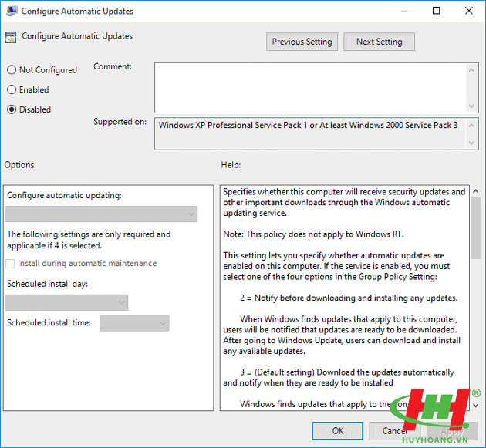The width and height of the screenshot is (486, 448).
Task: Tick Install during automatic maintenance checkbox
Action: coord(10,264)
